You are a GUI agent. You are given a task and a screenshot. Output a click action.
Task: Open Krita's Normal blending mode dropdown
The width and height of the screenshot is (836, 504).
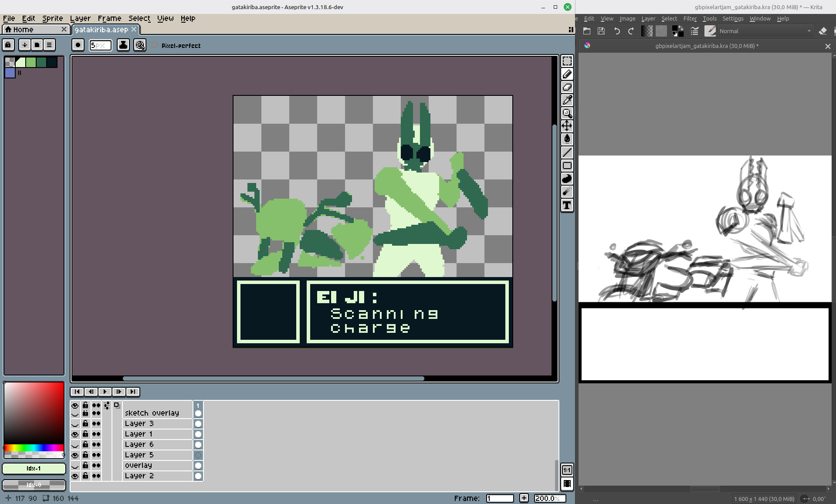[765, 31]
